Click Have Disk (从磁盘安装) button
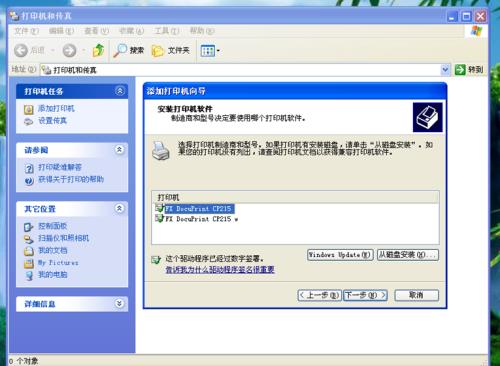The height and width of the screenshot is (366, 500). click(x=408, y=255)
